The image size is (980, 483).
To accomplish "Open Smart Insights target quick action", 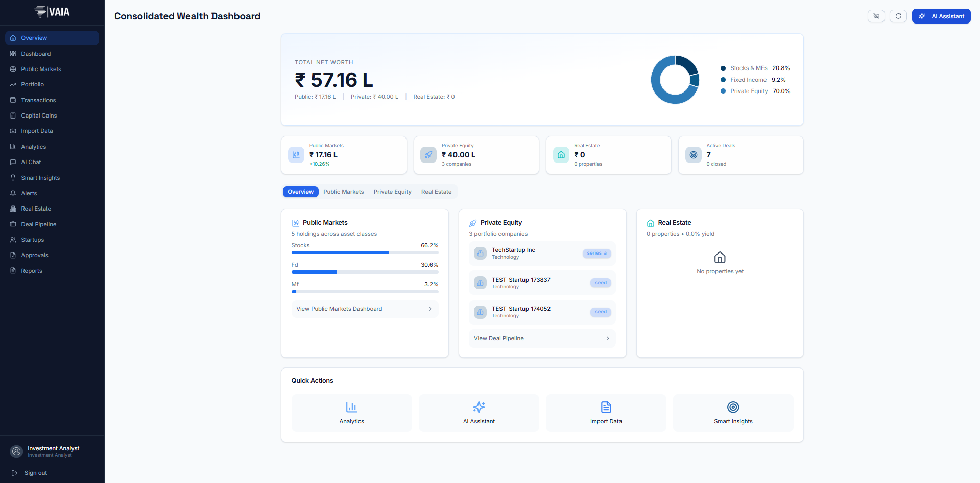I will [x=733, y=407].
